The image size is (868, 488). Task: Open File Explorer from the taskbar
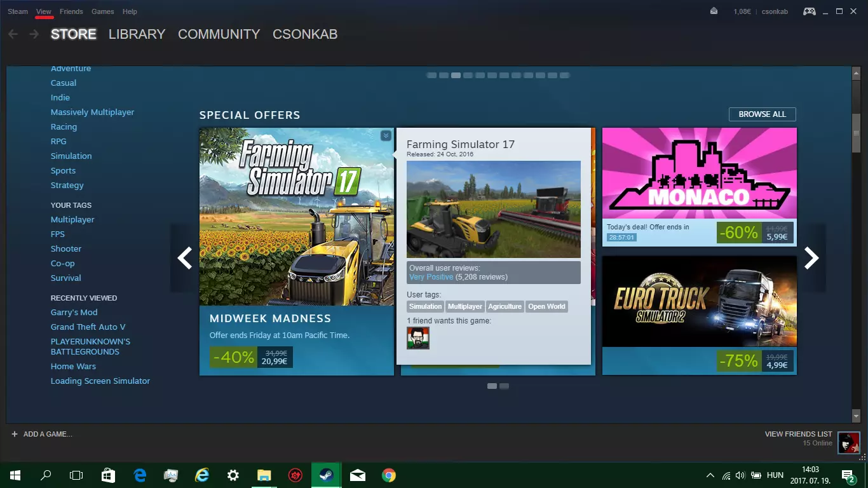pyautogui.click(x=264, y=475)
